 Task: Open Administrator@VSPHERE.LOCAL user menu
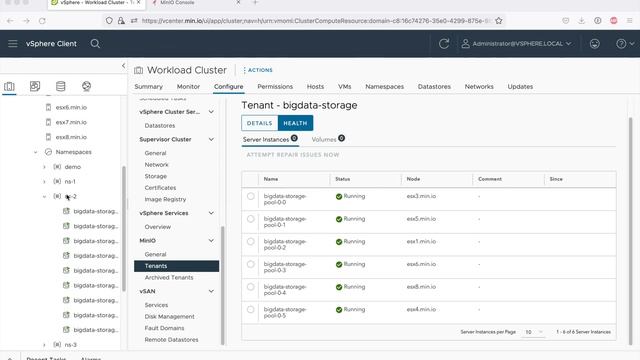(x=516, y=43)
